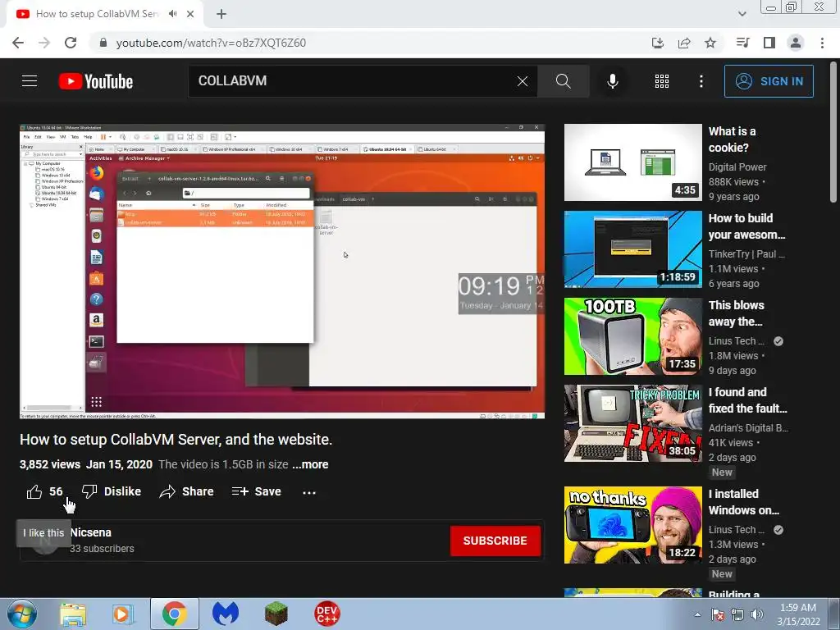Start voice search with the microphone

(612, 81)
